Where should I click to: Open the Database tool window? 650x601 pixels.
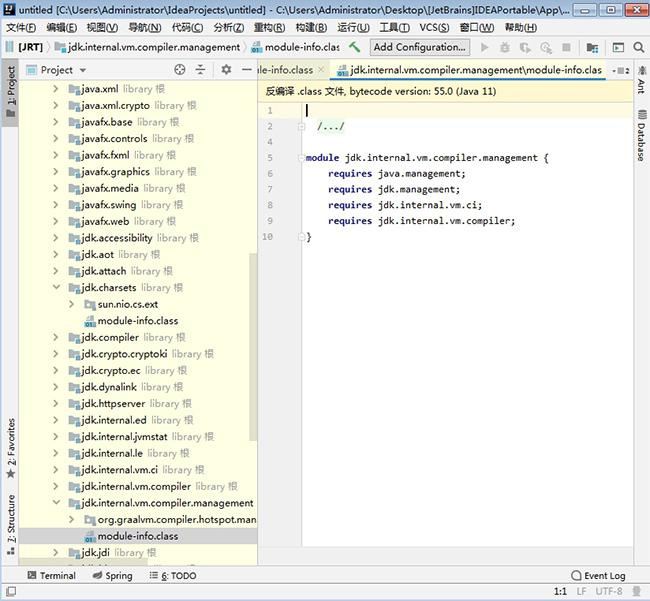tap(641, 135)
